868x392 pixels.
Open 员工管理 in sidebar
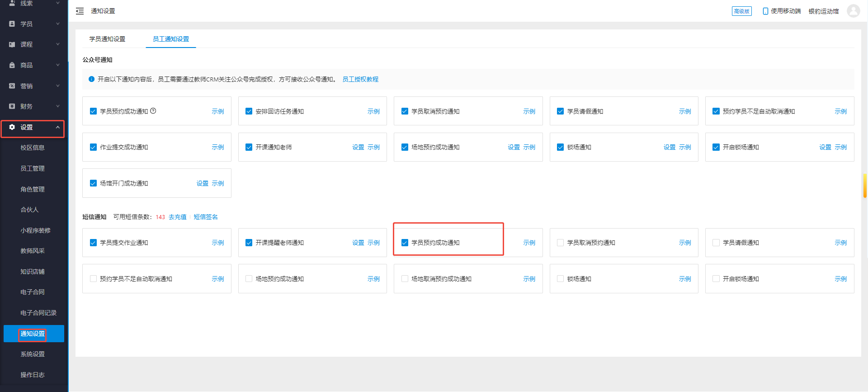[33, 168]
